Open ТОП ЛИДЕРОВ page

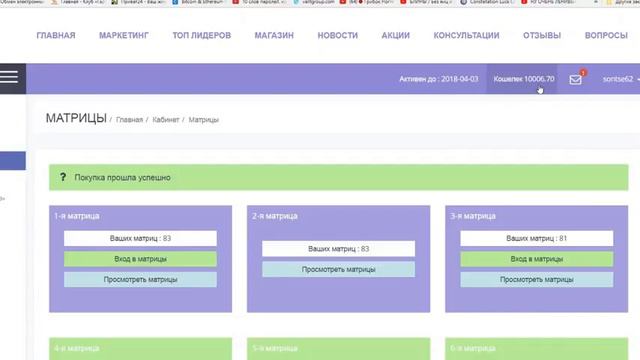click(202, 36)
